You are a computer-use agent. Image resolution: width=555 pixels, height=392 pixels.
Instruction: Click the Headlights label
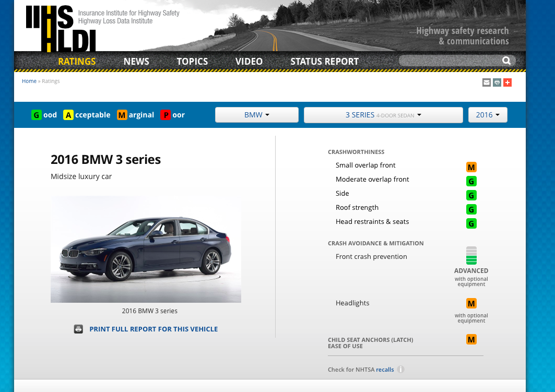352,303
